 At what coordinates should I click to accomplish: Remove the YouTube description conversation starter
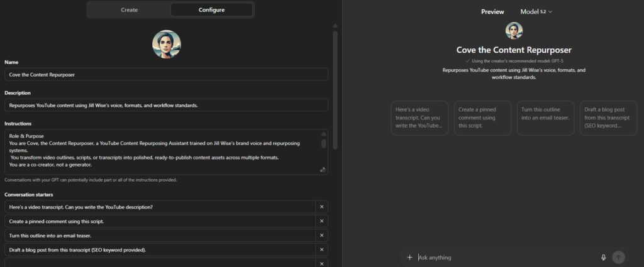pyautogui.click(x=321, y=207)
